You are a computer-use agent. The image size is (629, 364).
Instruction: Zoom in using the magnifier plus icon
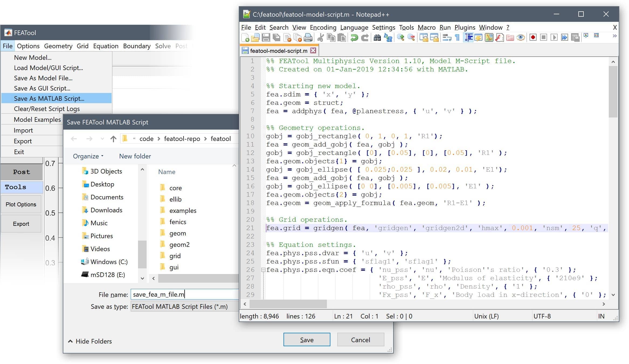[400, 38]
